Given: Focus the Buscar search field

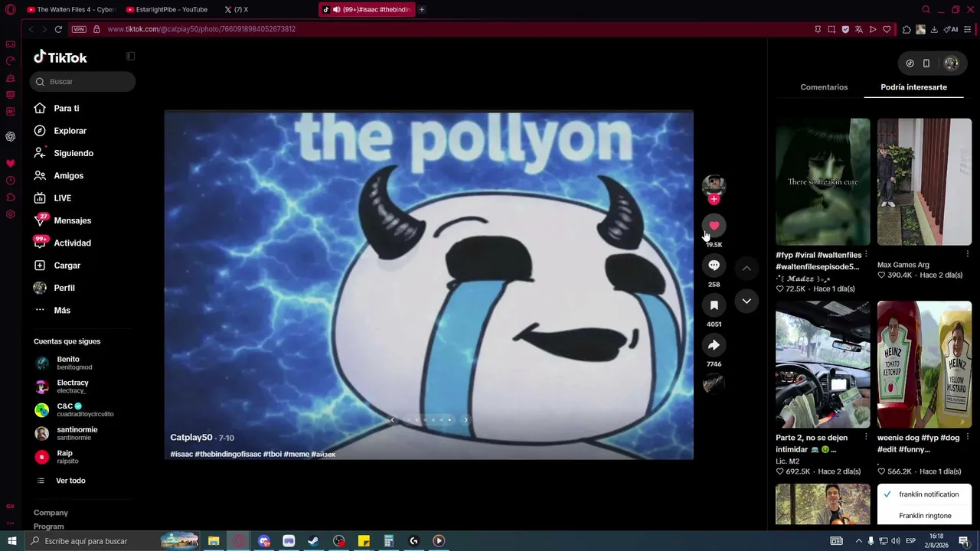Looking at the screenshot, I should (83, 82).
